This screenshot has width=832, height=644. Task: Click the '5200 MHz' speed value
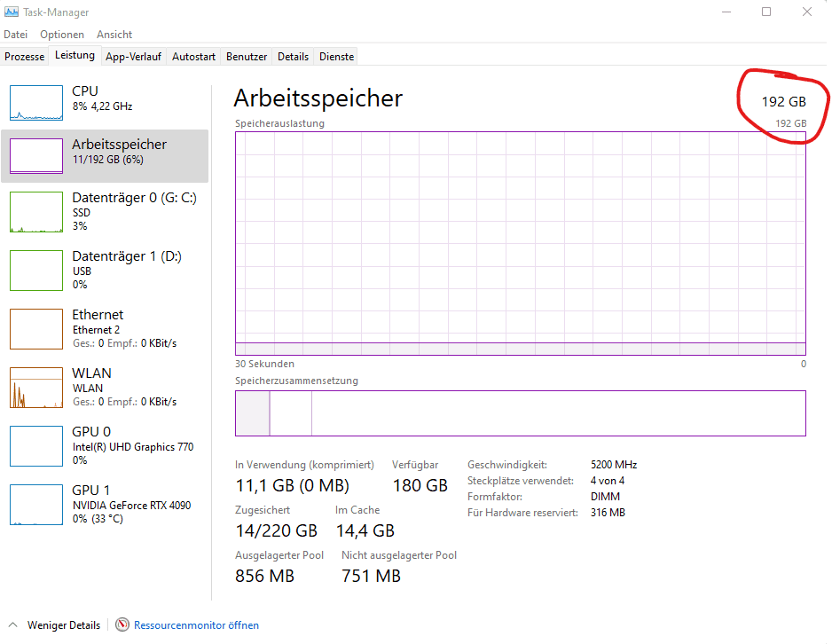coord(614,465)
